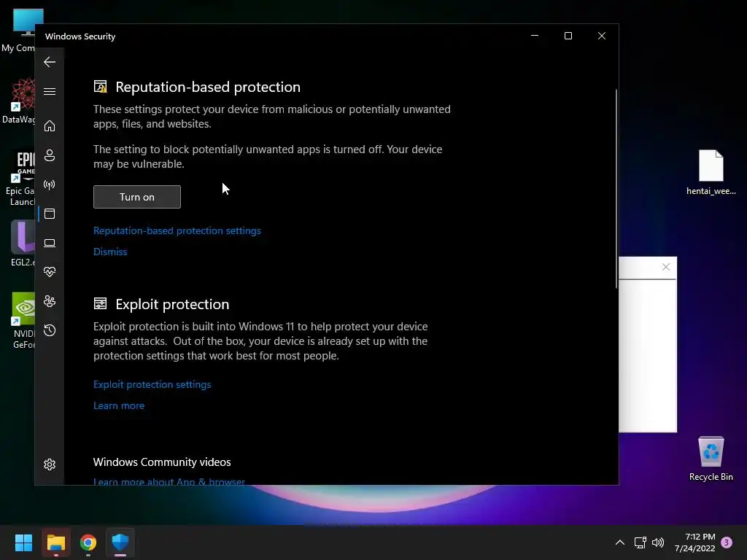Open the hamburger navigation menu
The height and width of the screenshot is (560, 747).
pos(50,91)
